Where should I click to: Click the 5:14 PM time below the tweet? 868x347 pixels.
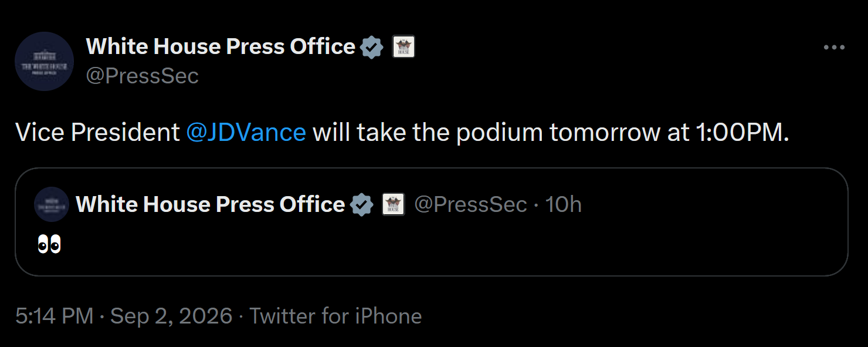point(55,316)
